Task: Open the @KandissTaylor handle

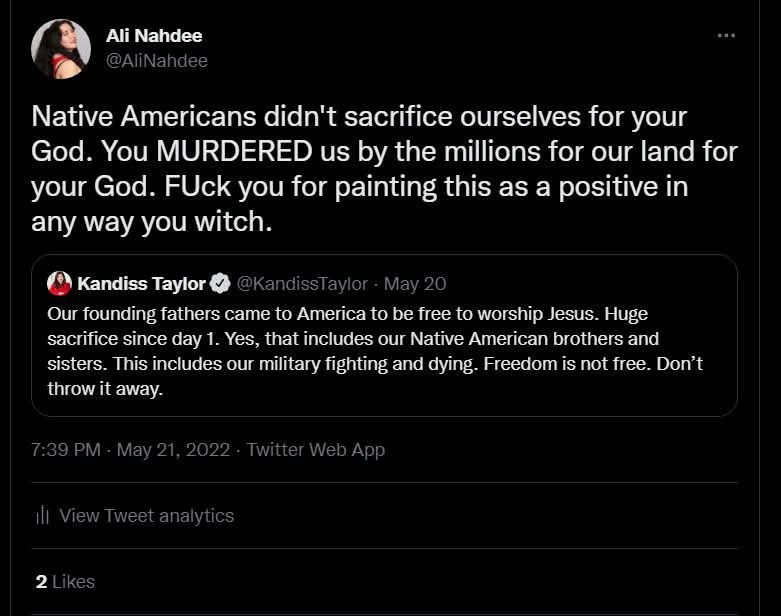Action: 302,283
